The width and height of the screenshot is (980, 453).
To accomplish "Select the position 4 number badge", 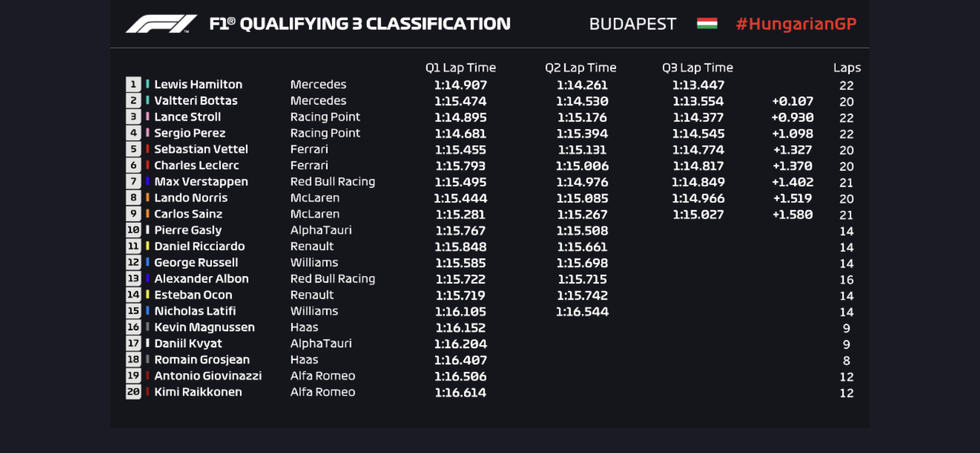I will click(133, 133).
